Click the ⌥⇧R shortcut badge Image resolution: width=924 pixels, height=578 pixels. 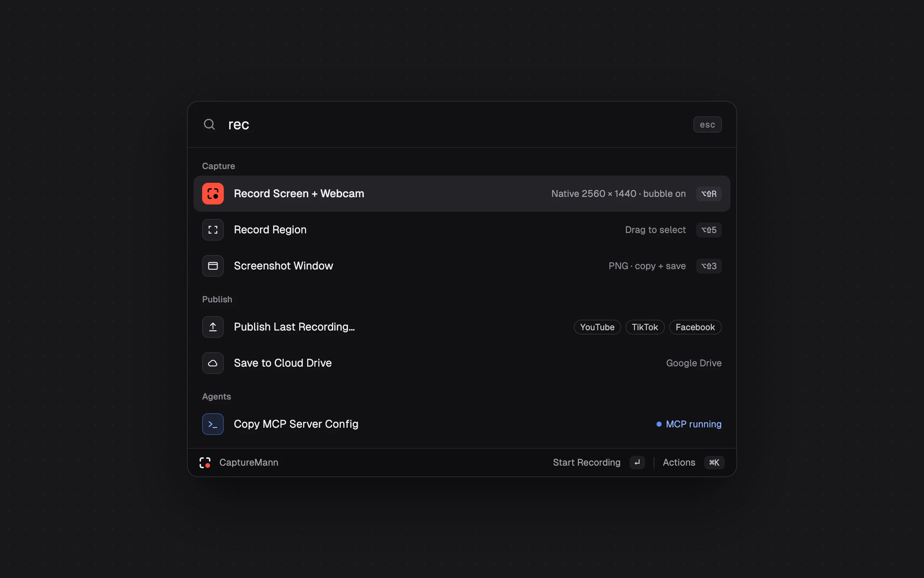tap(709, 194)
